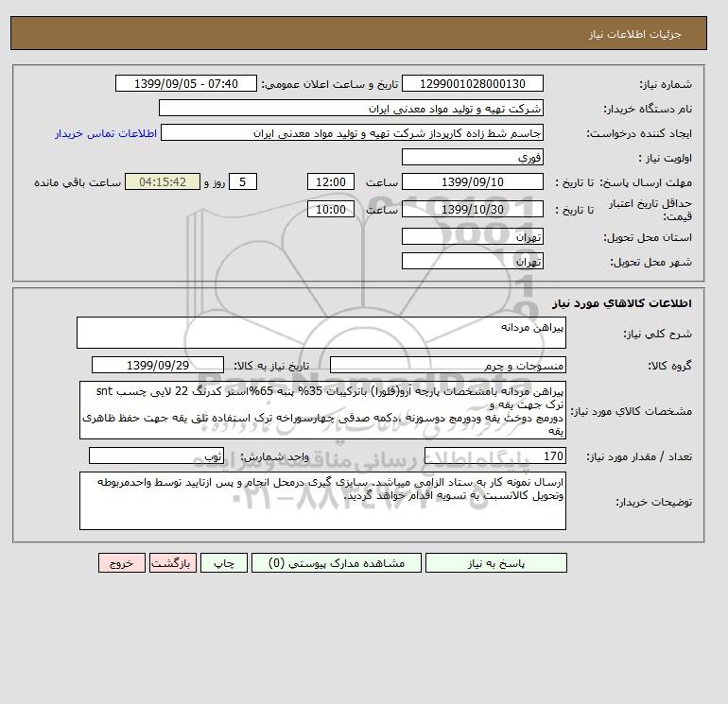Select the buyer organization name field

(x=351, y=108)
